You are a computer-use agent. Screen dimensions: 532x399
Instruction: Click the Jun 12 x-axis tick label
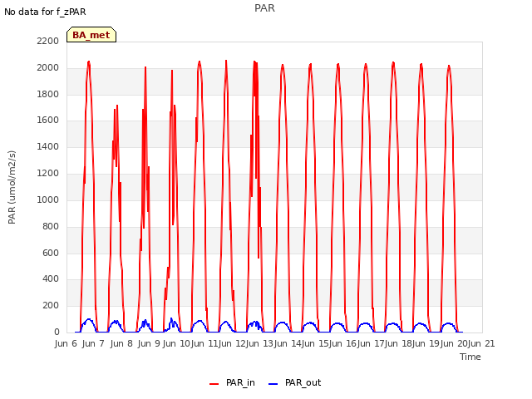[x=232, y=343]
